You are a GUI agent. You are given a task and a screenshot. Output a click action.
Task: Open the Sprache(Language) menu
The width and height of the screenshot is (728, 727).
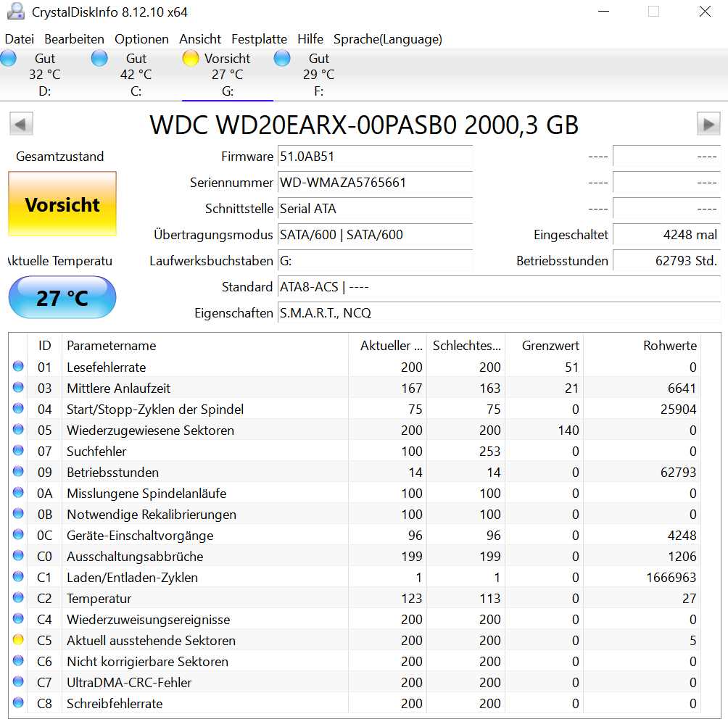pyautogui.click(x=386, y=39)
